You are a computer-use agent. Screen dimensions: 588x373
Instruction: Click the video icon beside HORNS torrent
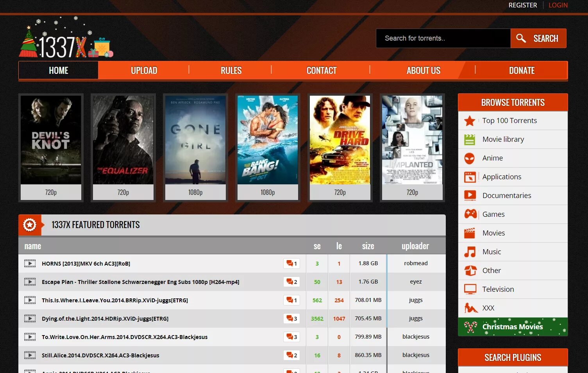(x=30, y=264)
